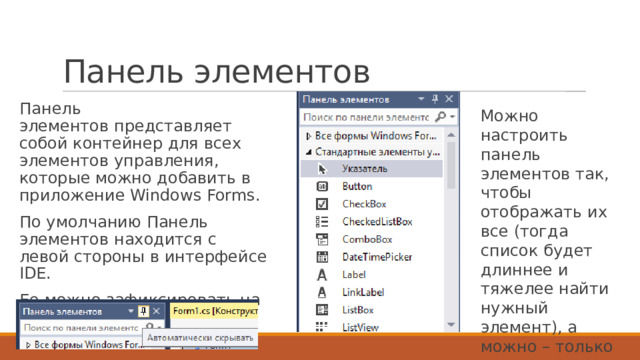The height and width of the screenshot is (360, 640).
Task: Click the search magnifier in large toolbox
Action: pos(440,117)
